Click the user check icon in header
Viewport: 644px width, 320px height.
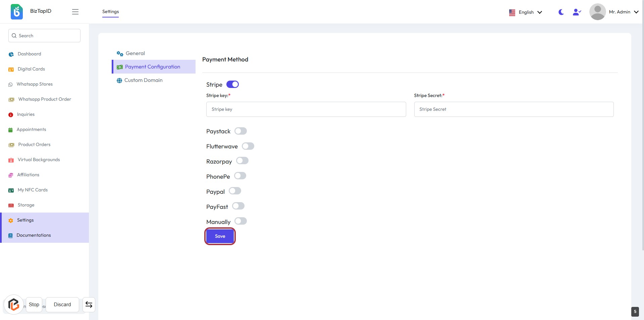pyautogui.click(x=577, y=12)
